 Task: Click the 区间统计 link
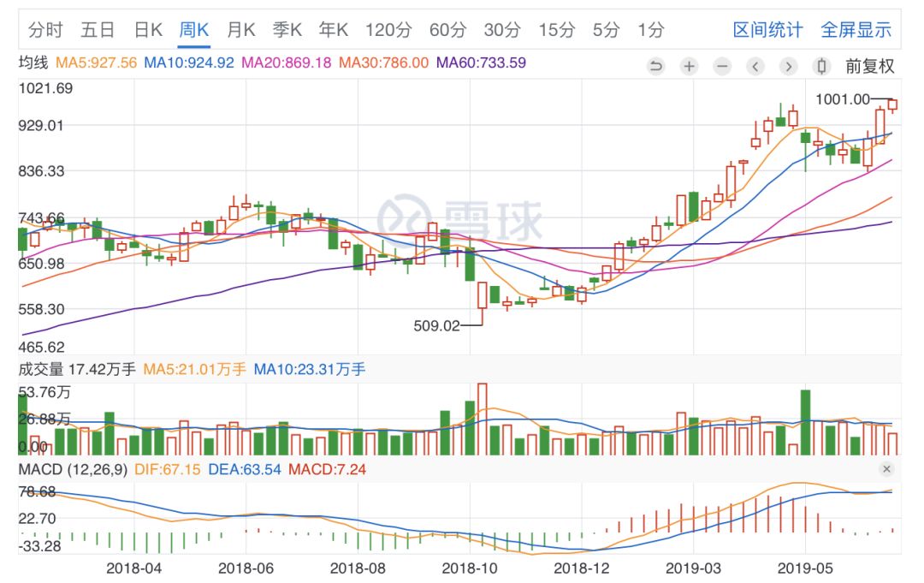[x=767, y=30]
